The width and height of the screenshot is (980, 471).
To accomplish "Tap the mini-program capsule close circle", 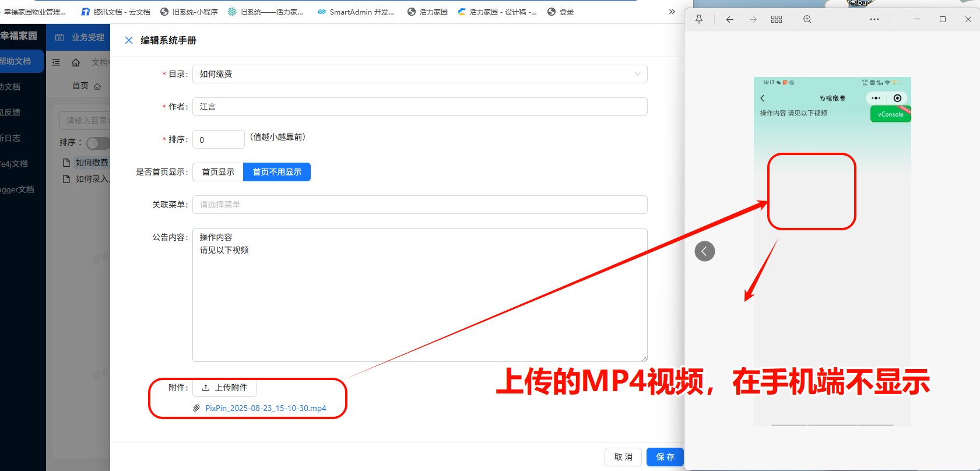I will pyautogui.click(x=898, y=98).
